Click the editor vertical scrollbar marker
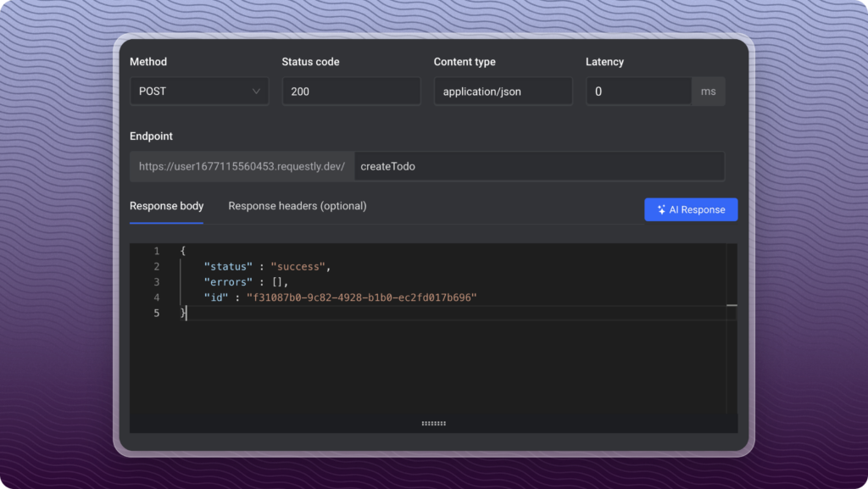 [x=732, y=305]
